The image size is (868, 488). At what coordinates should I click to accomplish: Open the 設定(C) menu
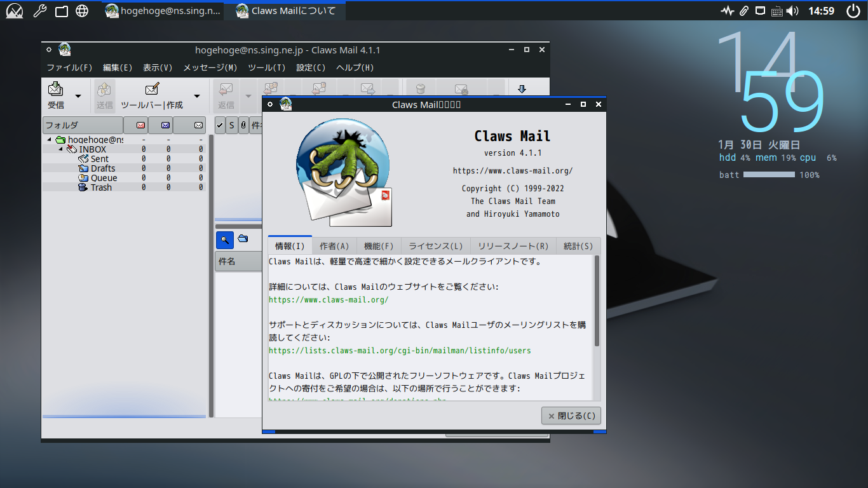[x=311, y=67]
